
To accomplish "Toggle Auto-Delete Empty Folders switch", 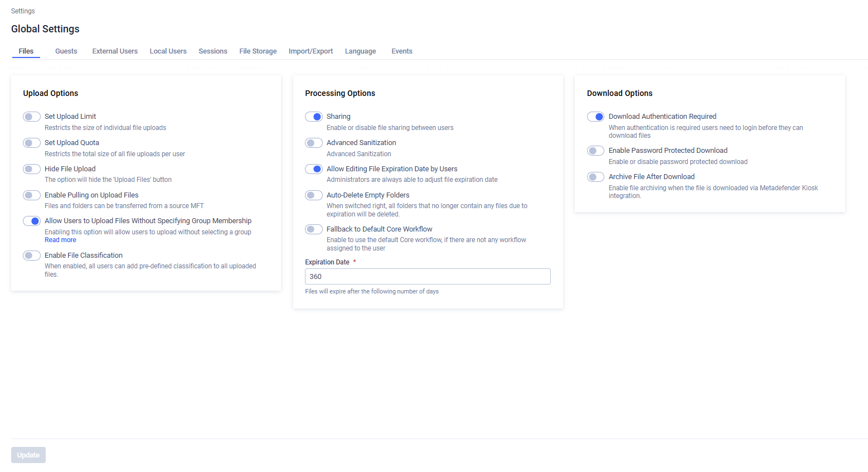I will click(314, 195).
